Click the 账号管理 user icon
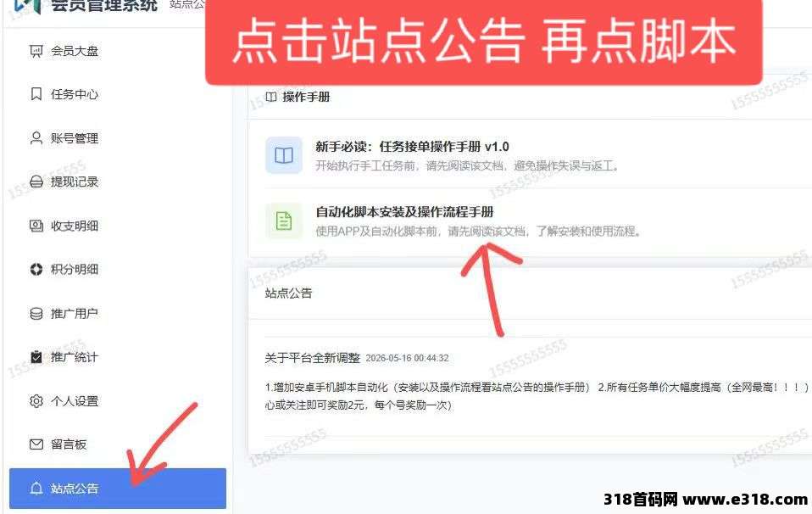The image size is (812, 514). click(x=36, y=137)
